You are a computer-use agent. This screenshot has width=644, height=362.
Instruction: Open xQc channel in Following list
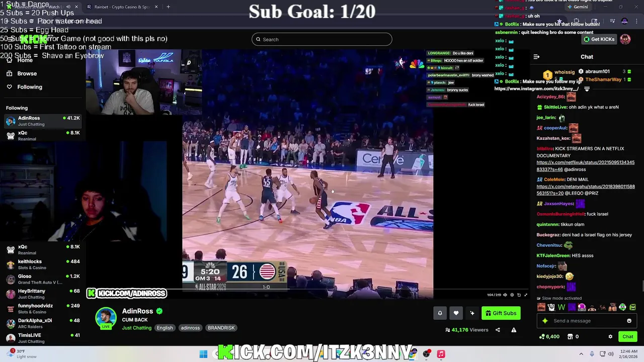tap(42, 136)
